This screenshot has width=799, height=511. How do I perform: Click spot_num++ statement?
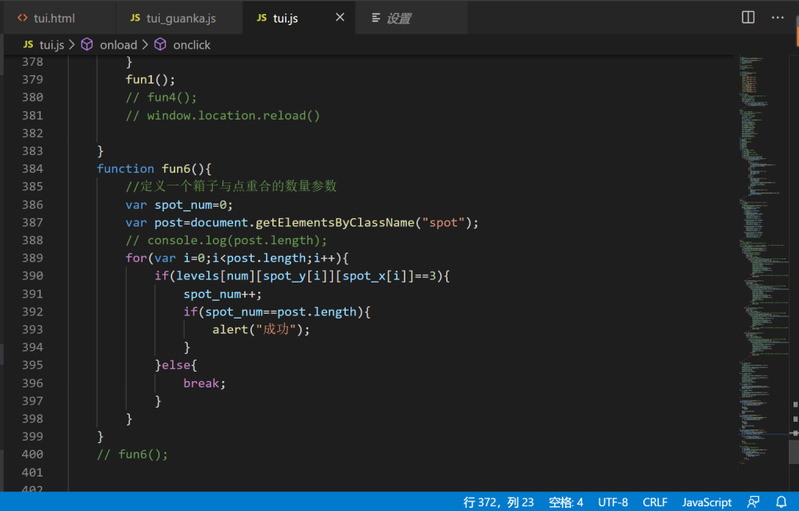pyautogui.click(x=223, y=294)
